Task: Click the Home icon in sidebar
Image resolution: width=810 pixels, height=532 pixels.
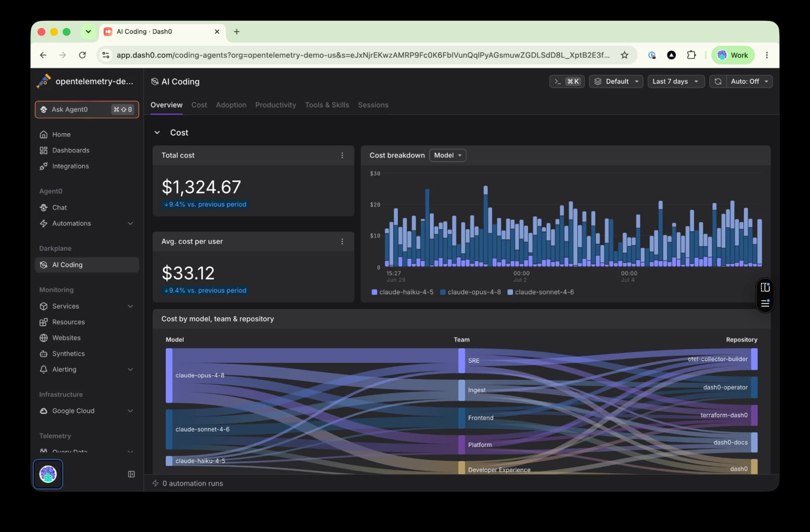Action: tap(43, 134)
